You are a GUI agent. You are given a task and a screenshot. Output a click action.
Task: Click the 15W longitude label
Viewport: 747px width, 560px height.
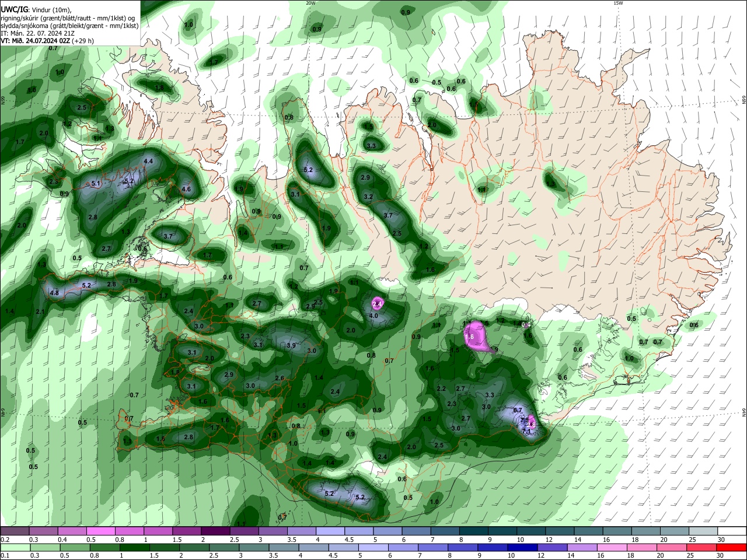point(618,3)
